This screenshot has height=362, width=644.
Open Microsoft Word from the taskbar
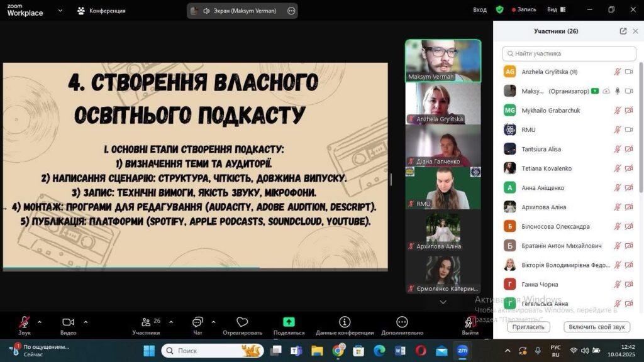tap(400, 350)
